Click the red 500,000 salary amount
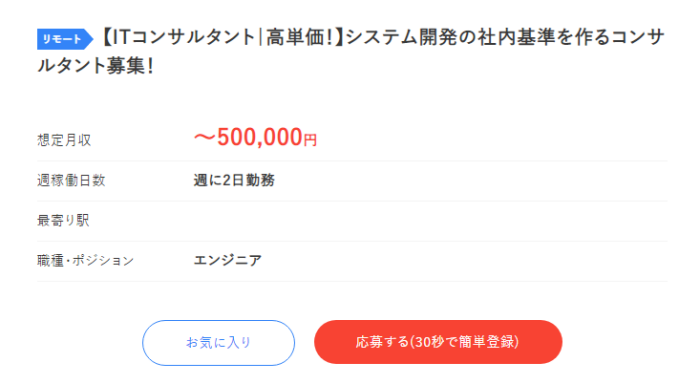Viewport: 700px width, 384px height. [x=260, y=137]
